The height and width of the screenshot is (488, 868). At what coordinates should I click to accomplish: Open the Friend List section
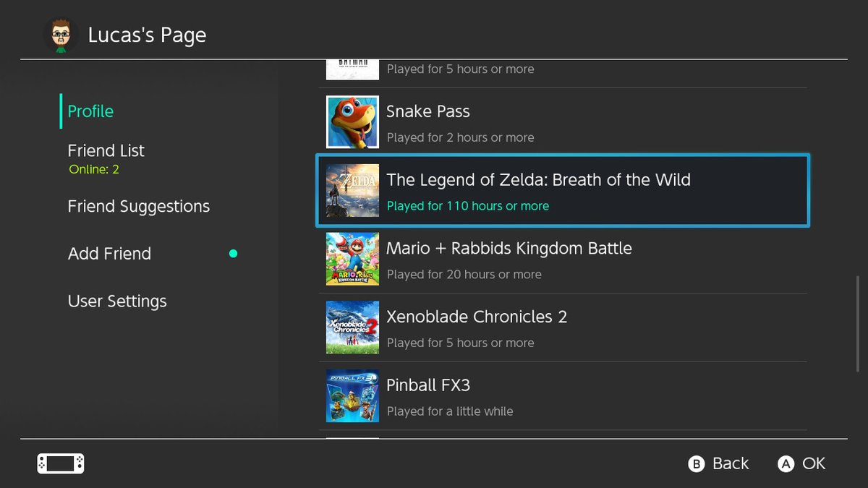click(x=106, y=151)
